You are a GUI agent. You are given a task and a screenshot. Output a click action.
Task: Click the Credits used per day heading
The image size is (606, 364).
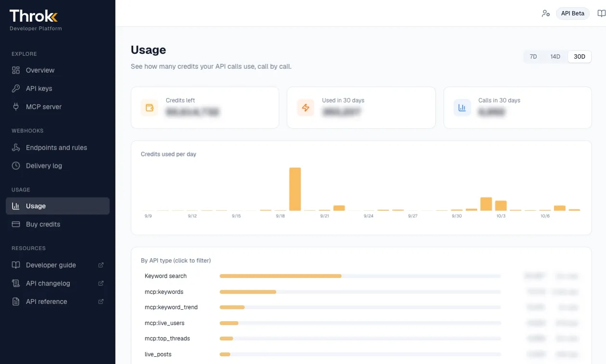(x=168, y=154)
